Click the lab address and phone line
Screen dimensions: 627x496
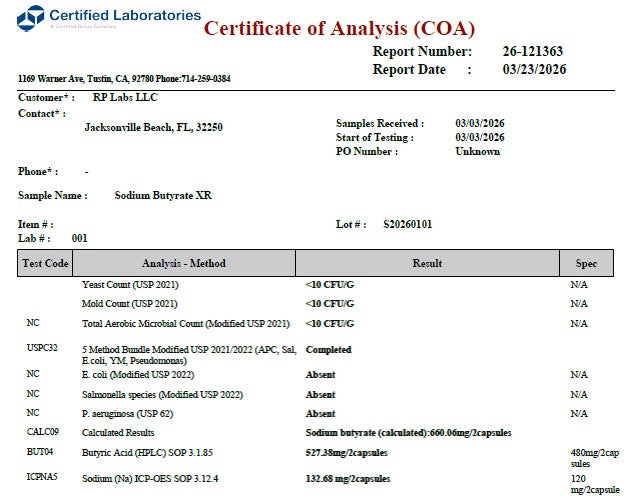[x=124, y=78]
